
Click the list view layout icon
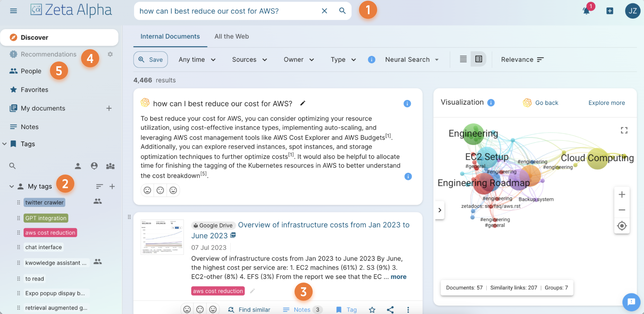pos(463,59)
